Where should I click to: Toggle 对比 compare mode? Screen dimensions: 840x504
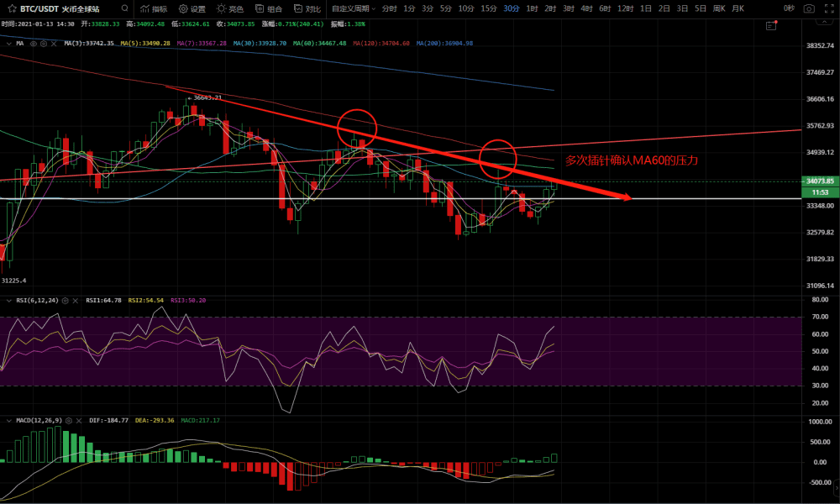307,8
